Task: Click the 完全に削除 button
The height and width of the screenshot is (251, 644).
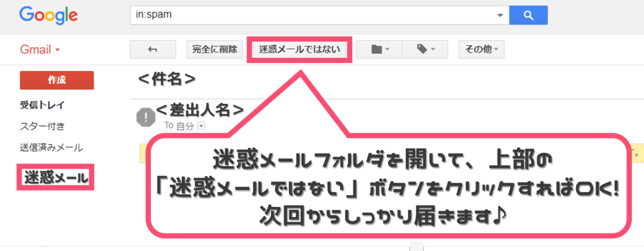Action: tap(214, 50)
